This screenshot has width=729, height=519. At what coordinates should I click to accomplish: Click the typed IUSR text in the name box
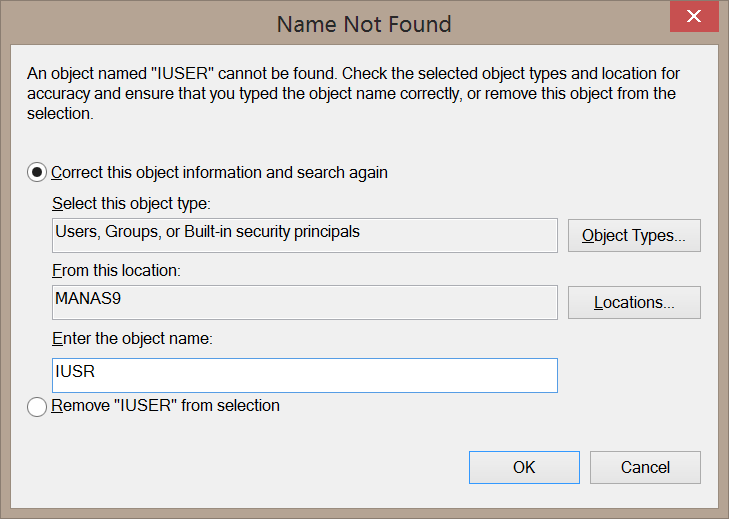click(x=75, y=372)
